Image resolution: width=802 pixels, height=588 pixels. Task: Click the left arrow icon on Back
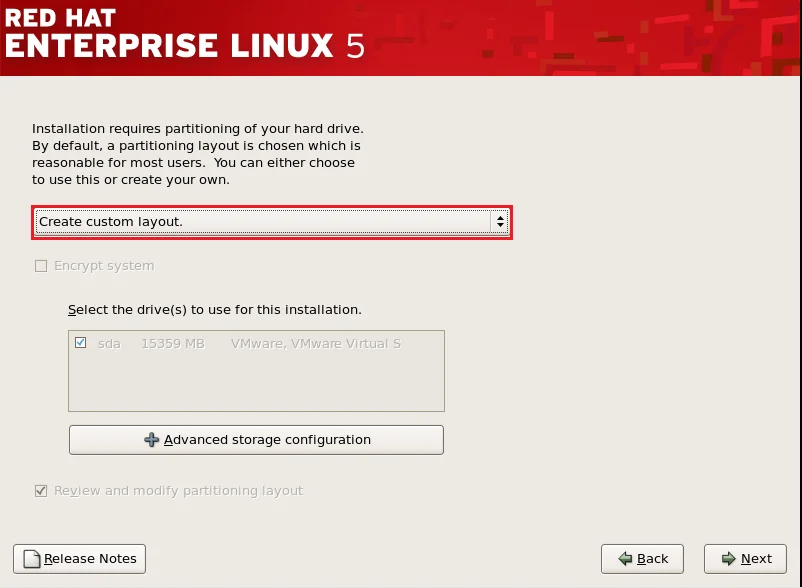625,559
